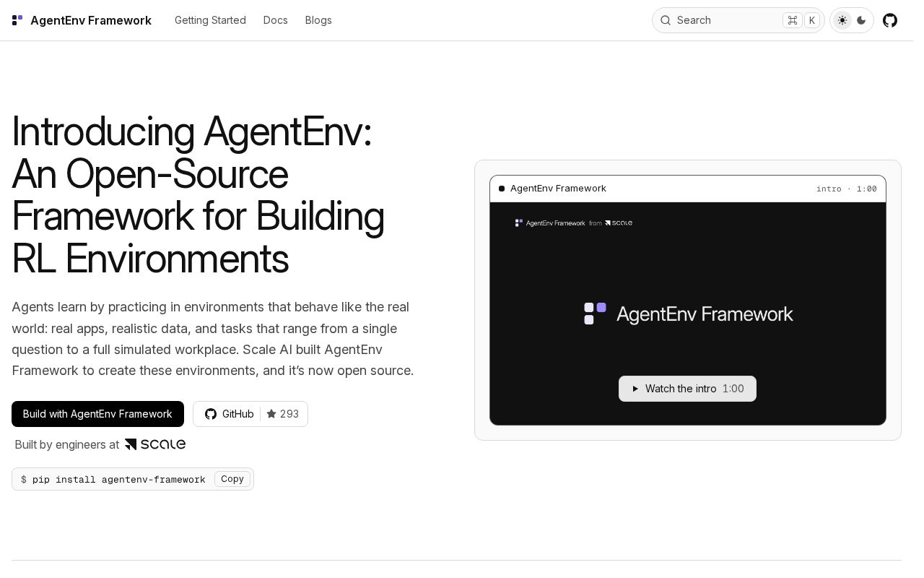Screen dimensions: 924x578
Task: Click the AgentEnv Framework logo in navbar
Action: [17, 20]
